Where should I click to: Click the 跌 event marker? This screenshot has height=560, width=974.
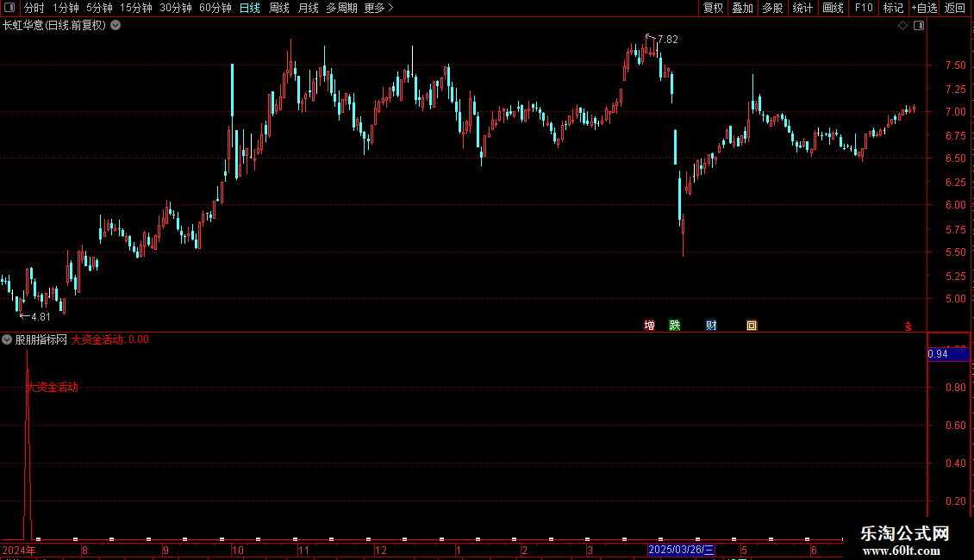click(x=675, y=326)
